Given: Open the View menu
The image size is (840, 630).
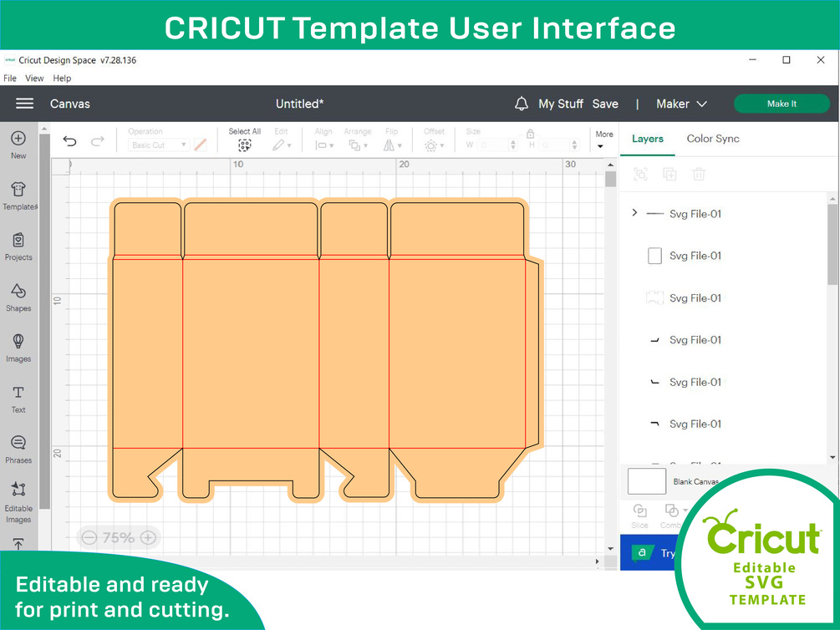Looking at the screenshot, I should coord(34,79).
